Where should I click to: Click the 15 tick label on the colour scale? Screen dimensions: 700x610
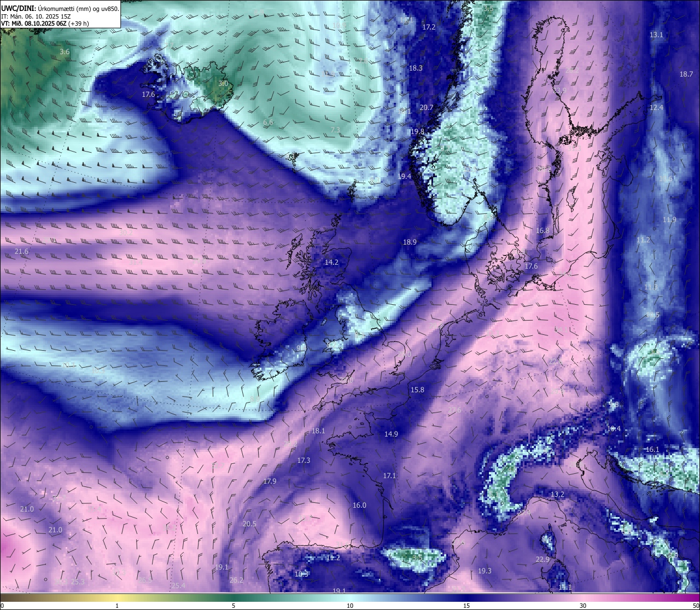click(466, 606)
